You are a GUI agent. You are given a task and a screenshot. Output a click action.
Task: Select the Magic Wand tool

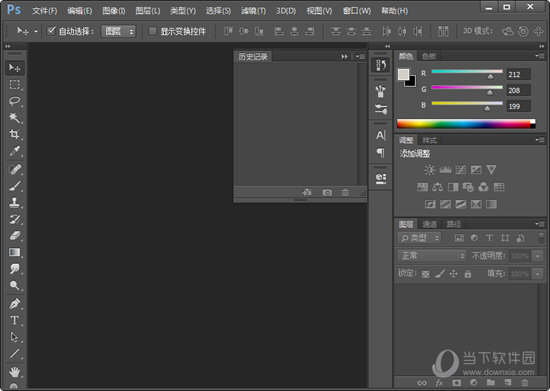click(14, 117)
